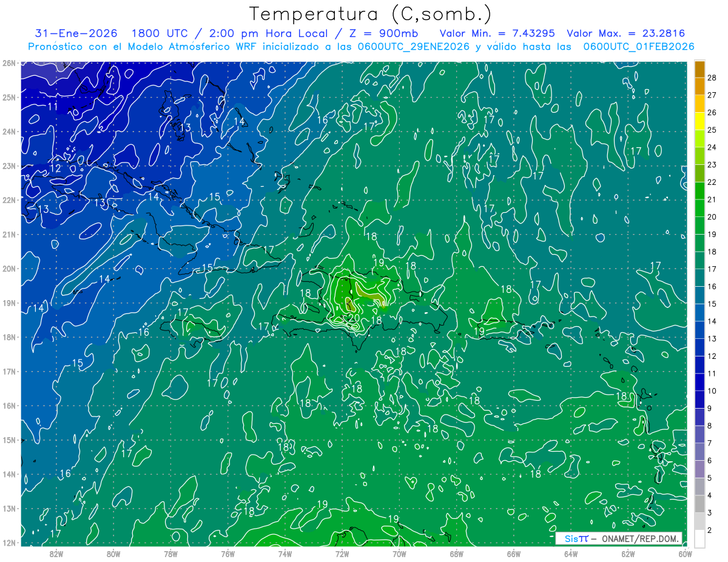This screenshot has width=728, height=562.
Task: Select the date text "31-Ene-2026"
Action: (76, 33)
